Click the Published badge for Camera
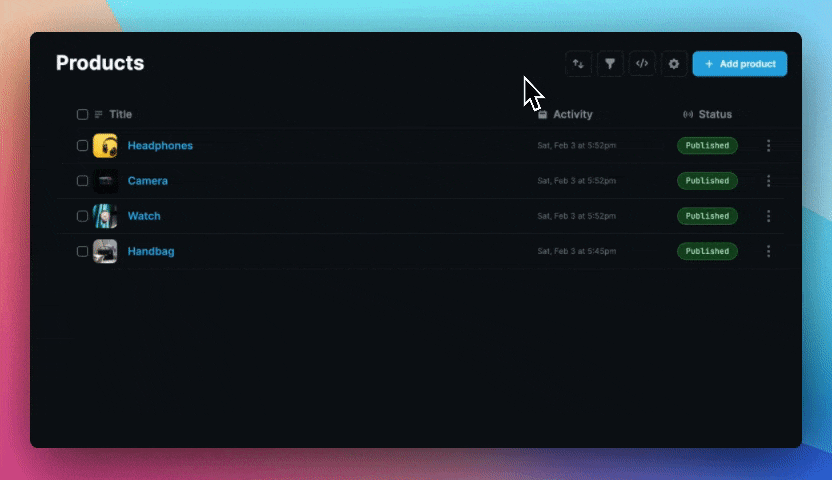 (x=707, y=181)
